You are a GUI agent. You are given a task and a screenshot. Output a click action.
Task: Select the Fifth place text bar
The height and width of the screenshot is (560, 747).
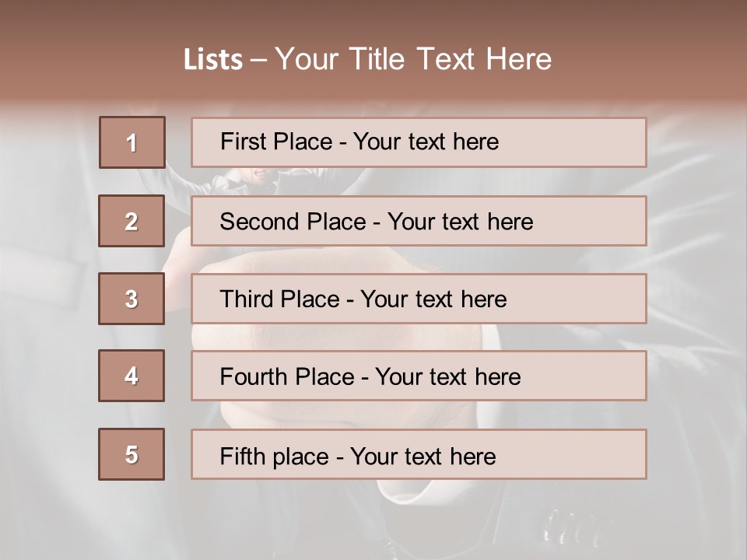pyautogui.click(x=419, y=454)
